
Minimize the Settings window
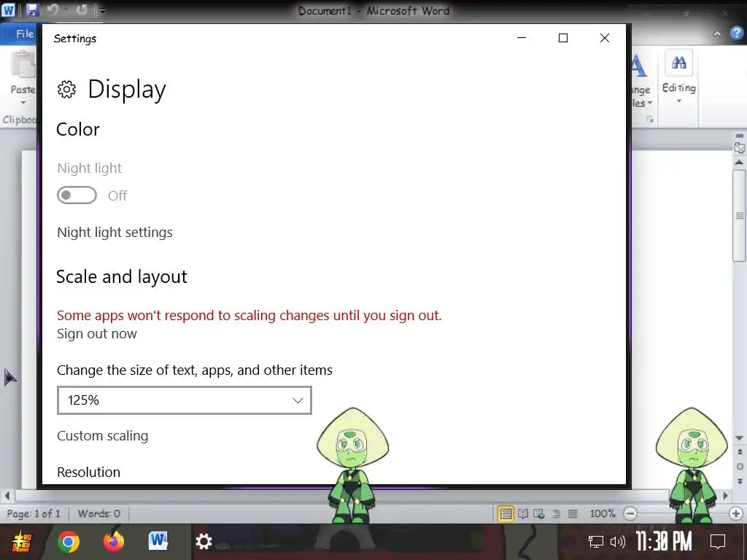522,38
